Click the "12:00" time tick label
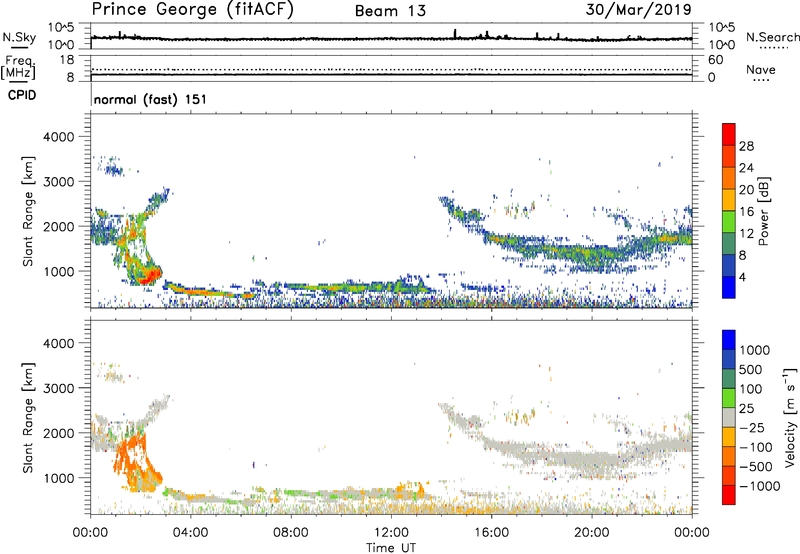 (391, 533)
